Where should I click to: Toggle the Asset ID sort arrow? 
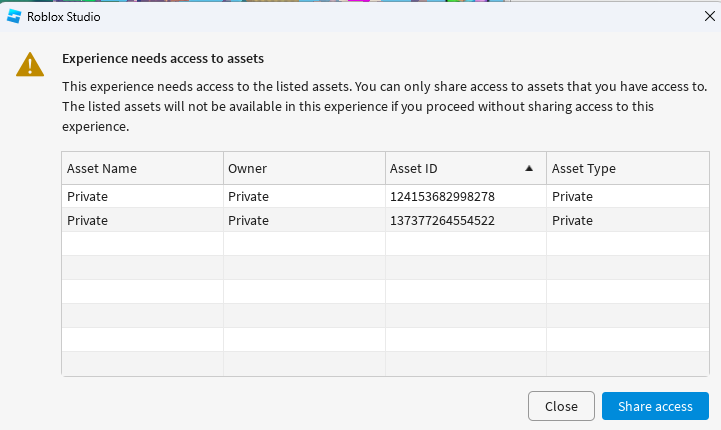pos(529,169)
